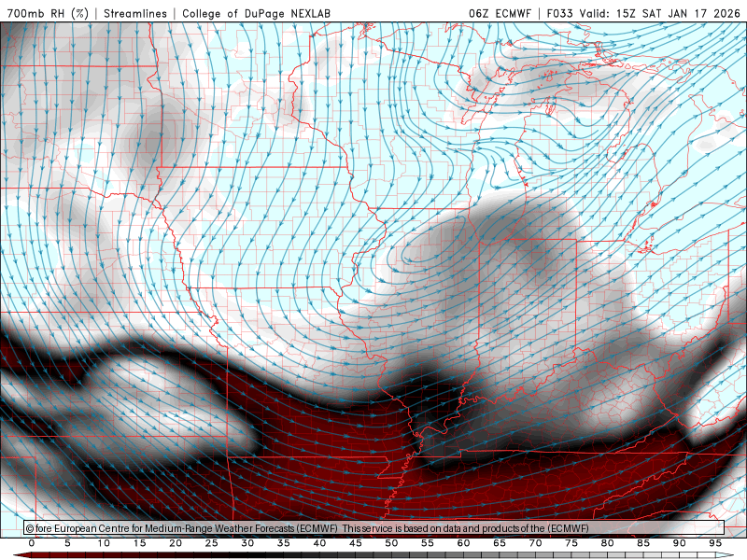The height and width of the screenshot is (560, 747).
Task: Click 'College of DuPage NEXLAB' header text
Action: 256,13
